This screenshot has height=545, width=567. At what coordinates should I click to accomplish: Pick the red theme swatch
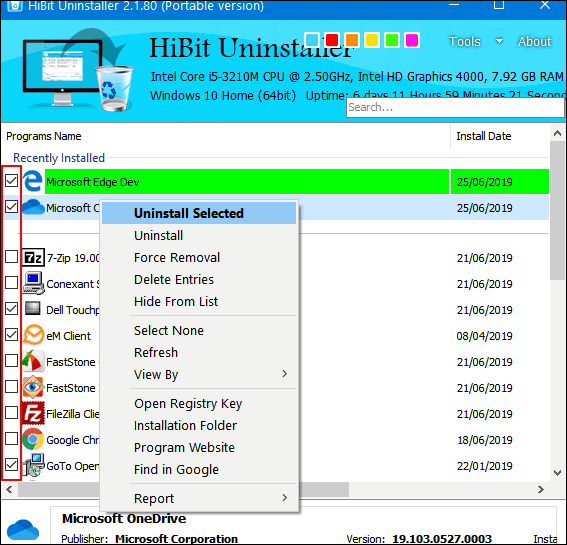point(332,40)
